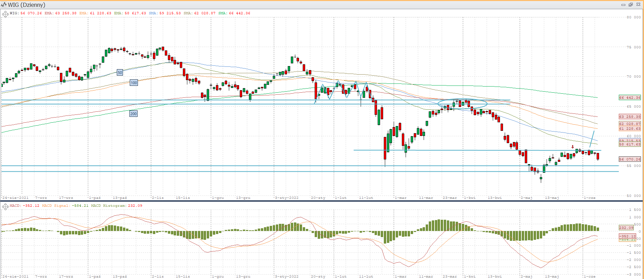Click the pan control icon in the price panel

pyautogui.click(x=5, y=14)
